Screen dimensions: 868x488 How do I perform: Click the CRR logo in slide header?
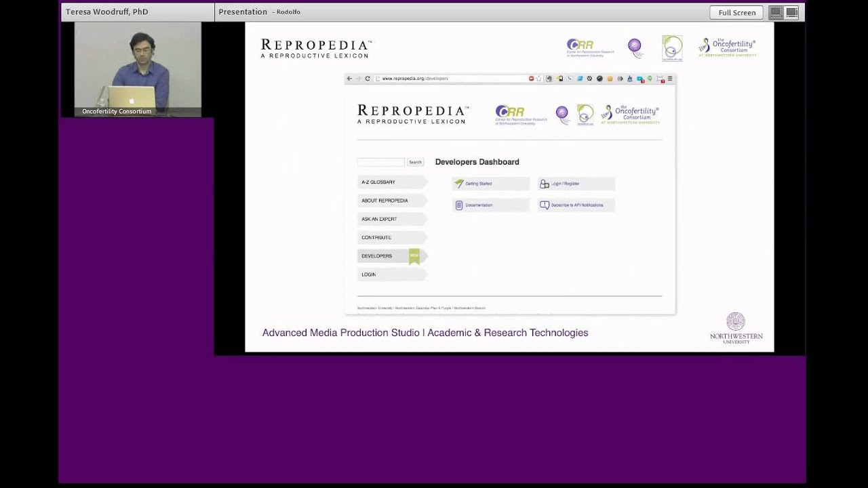[x=590, y=48]
